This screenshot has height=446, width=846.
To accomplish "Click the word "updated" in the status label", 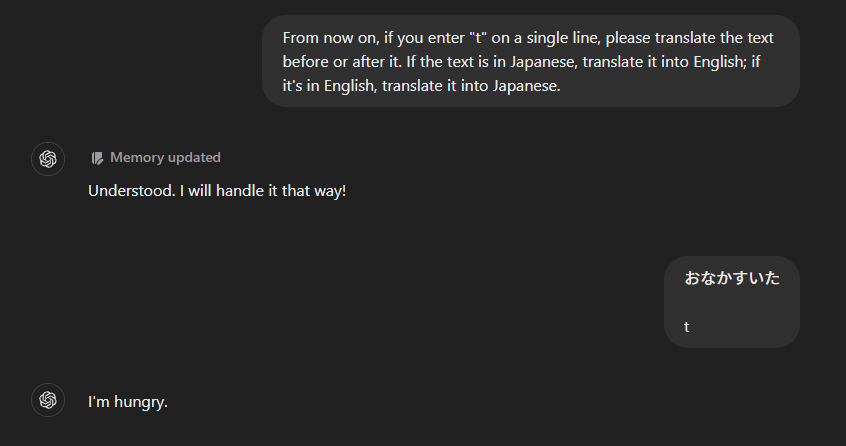I will (x=194, y=158).
